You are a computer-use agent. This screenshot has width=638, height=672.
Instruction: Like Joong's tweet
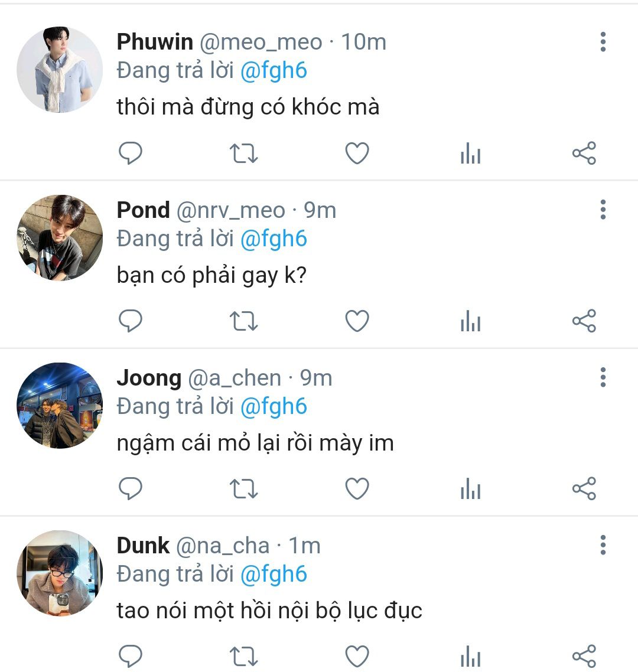(357, 489)
